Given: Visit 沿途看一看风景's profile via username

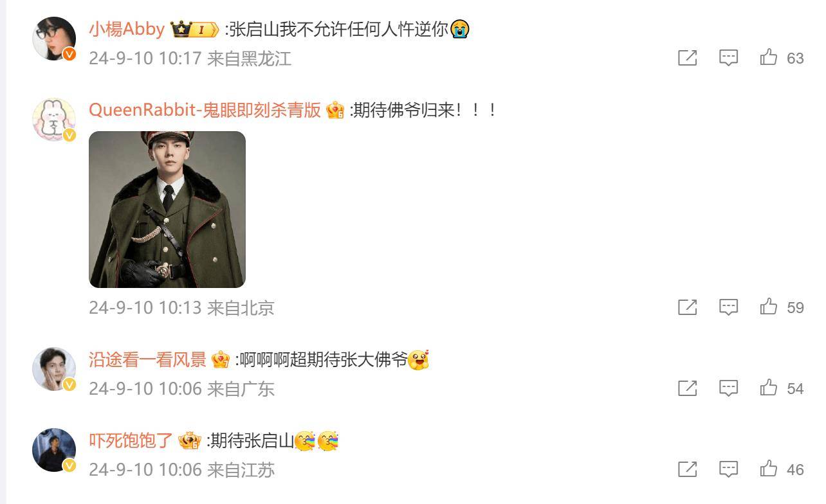Looking at the screenshot, I should [147, 360].
